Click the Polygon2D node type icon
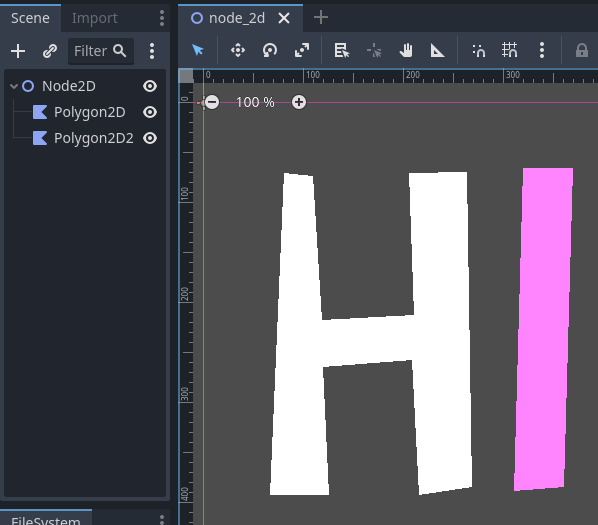598x525 pixels. coord(40,112)
